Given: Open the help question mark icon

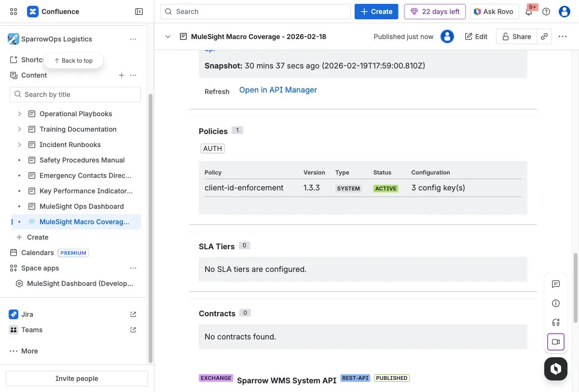Looking at the screenshot, I should pyautogui.click(x=546, y=12).
